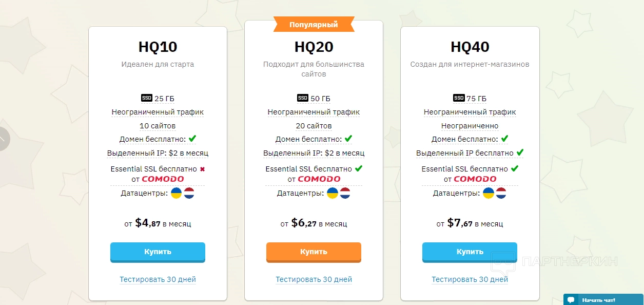
Task: Click the chat bubble icon in Начать чат
Action: (x=571, y=300)
